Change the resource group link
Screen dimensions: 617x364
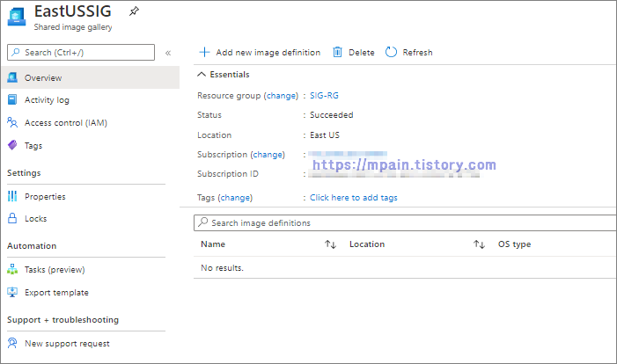pyautogui.click(x=281, y=96)
